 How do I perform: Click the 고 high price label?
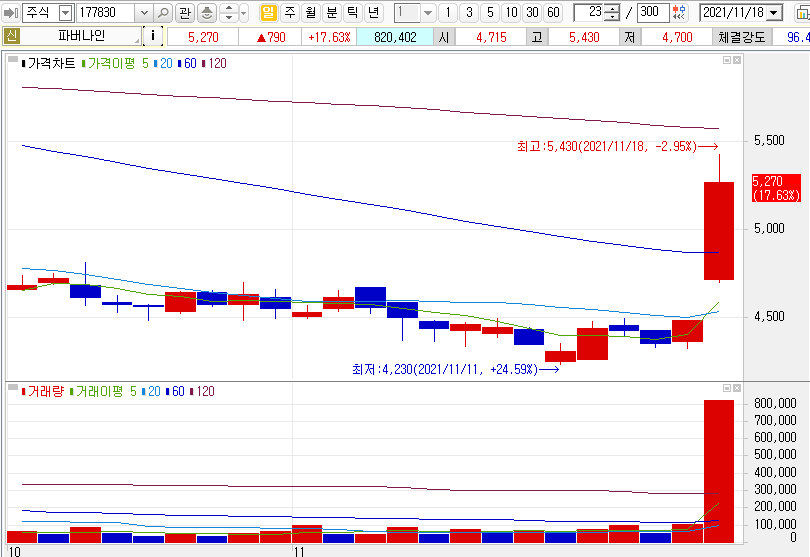click(537, 37)
